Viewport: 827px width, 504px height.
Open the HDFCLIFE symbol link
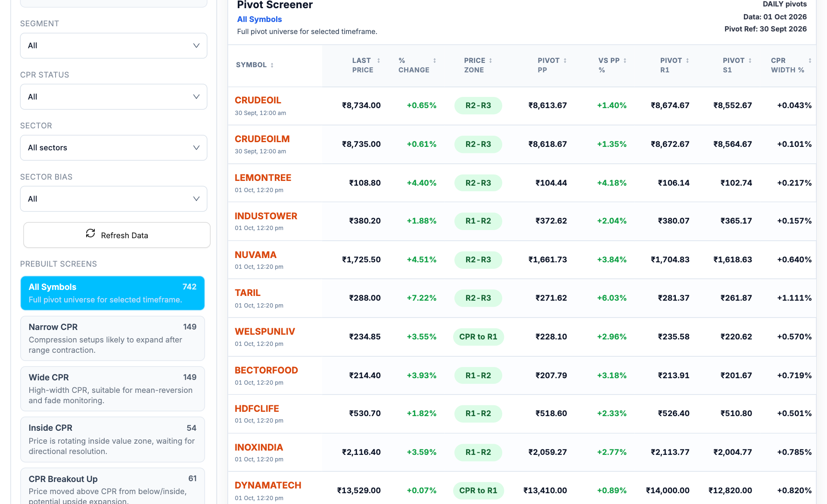click(x=257, y=409)
